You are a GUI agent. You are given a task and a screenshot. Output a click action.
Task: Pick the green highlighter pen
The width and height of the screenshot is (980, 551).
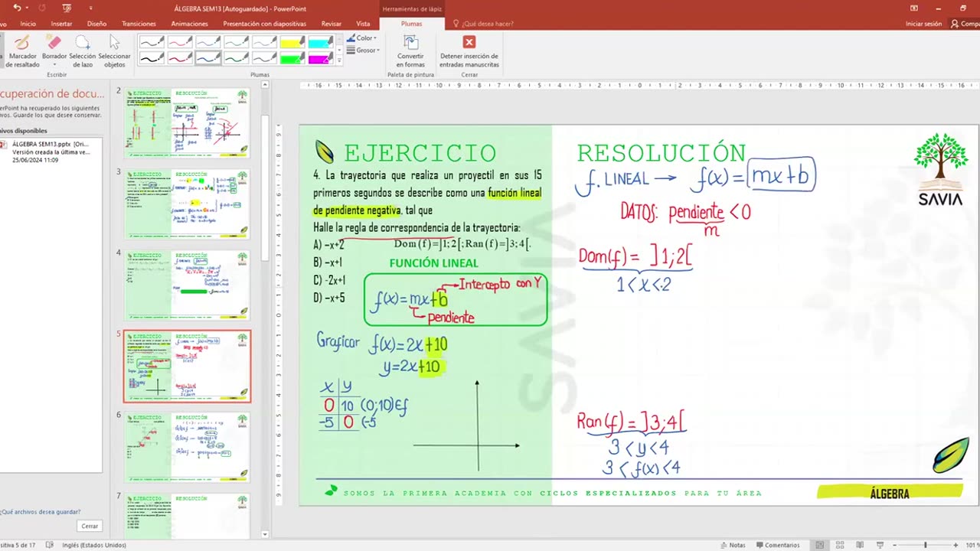pyautogui.click(x=292, y=57)
